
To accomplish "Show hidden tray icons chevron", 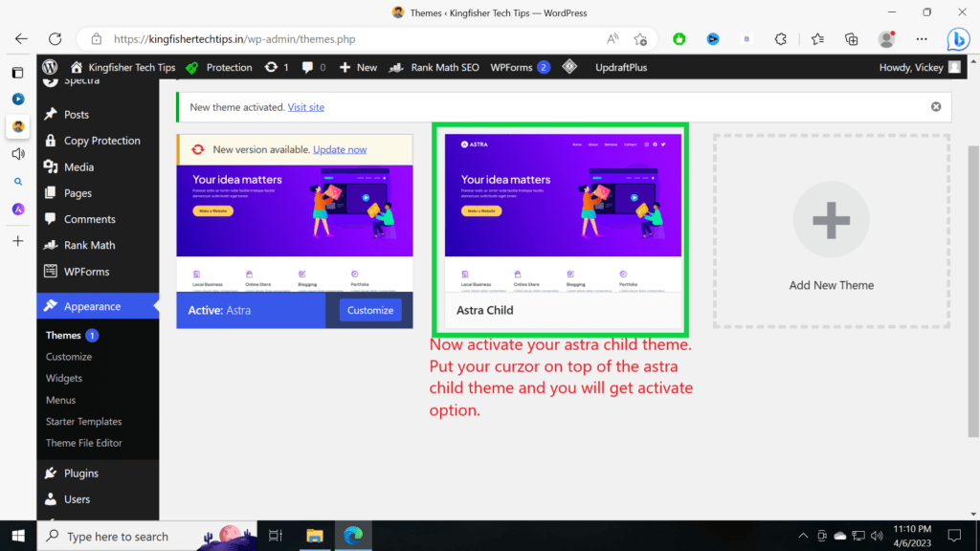I will click(803, 536).
